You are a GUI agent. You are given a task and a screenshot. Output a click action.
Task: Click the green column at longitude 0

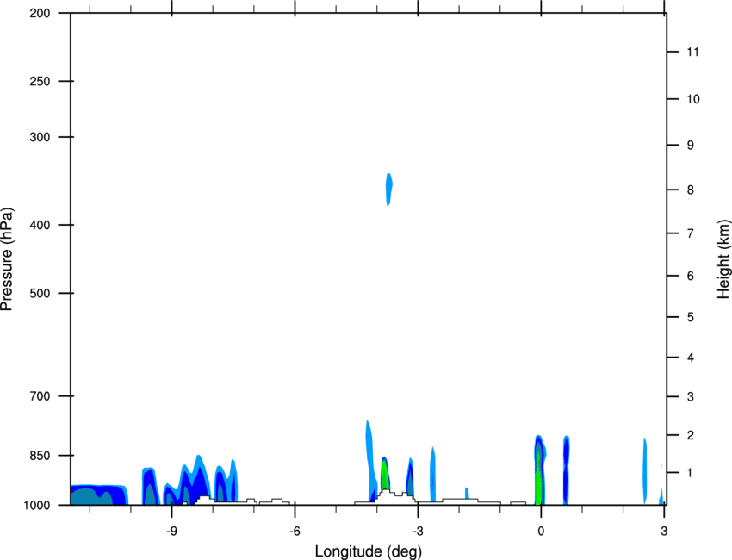point(538,479)
